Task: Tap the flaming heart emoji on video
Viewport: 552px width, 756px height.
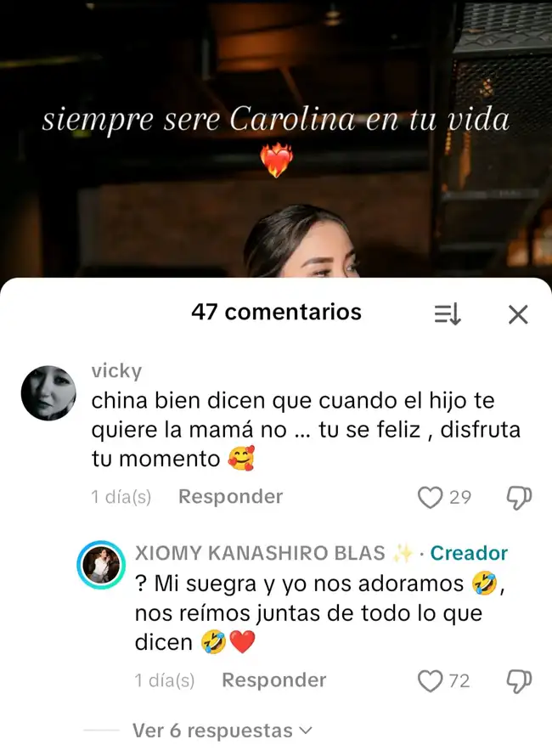Action: pyautogui.click(x=276, y=160)
